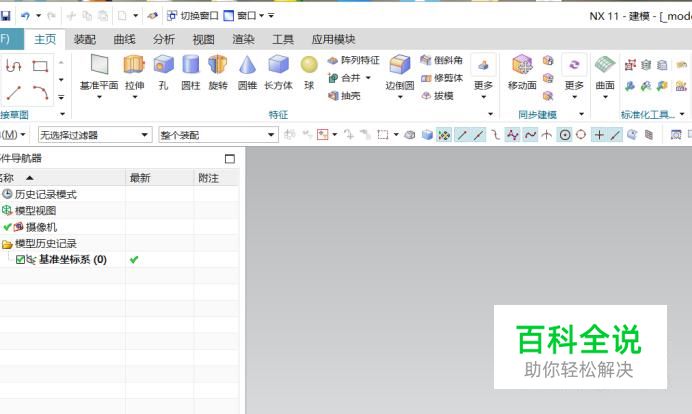Click the Line sketch icon

coord(14,93)
